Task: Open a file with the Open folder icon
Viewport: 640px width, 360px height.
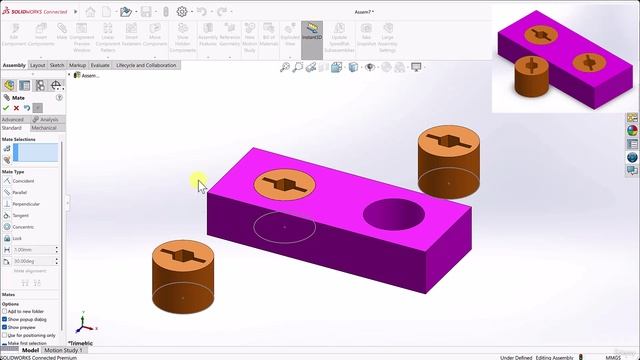Action: coord(125,12)
